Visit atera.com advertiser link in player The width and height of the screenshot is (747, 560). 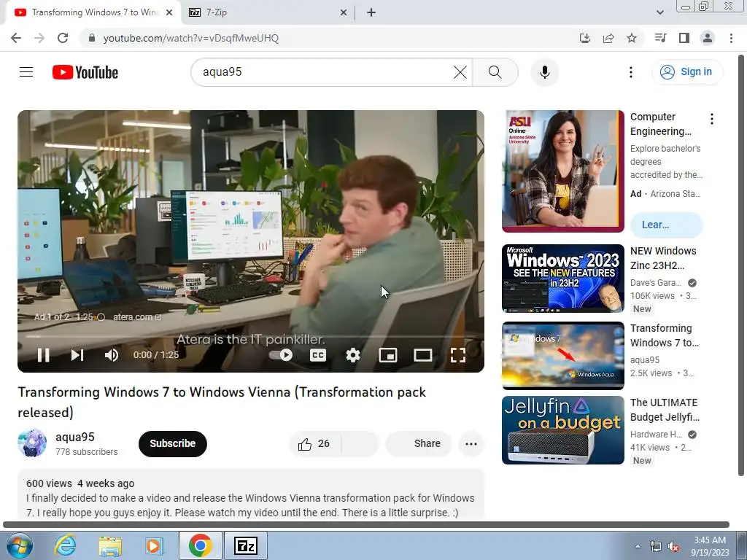137,317
